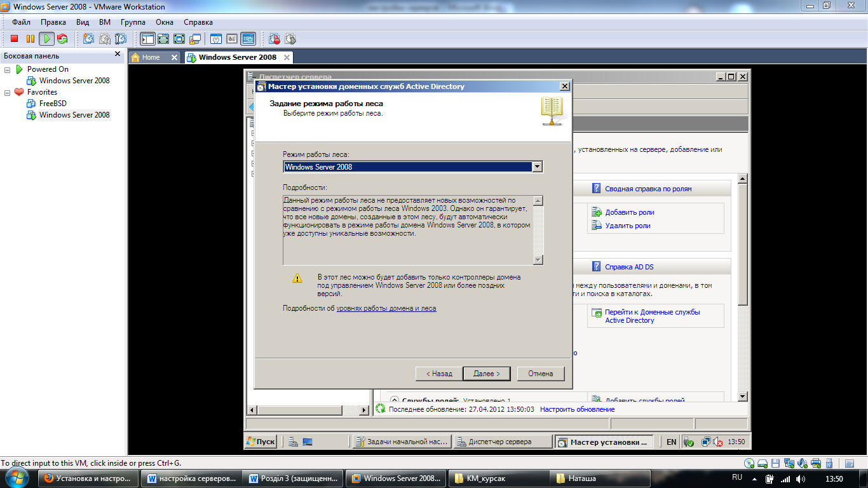Click the USB device status icon
The width and height of the screenshot is (868, 488).
tap(831, 463)
